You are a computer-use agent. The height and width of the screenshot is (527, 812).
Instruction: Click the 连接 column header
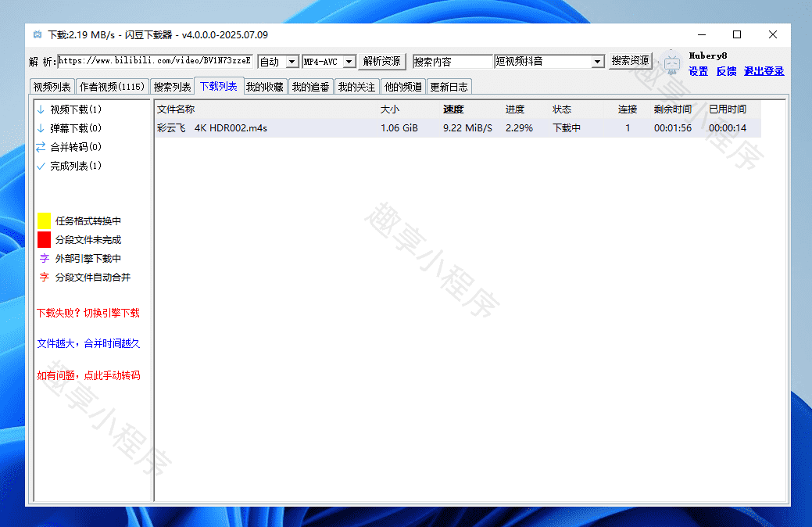point(628,109)
